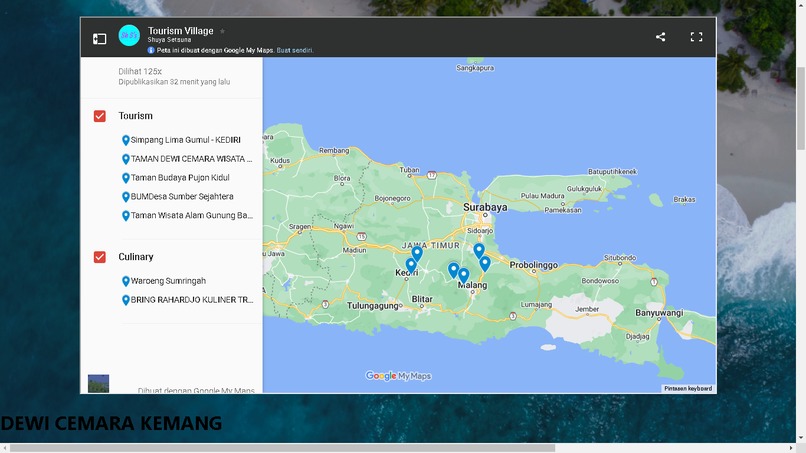The image size is (806, 453).
Task: Click the Shuya Setsuna author name
Action: pos(169,40)
